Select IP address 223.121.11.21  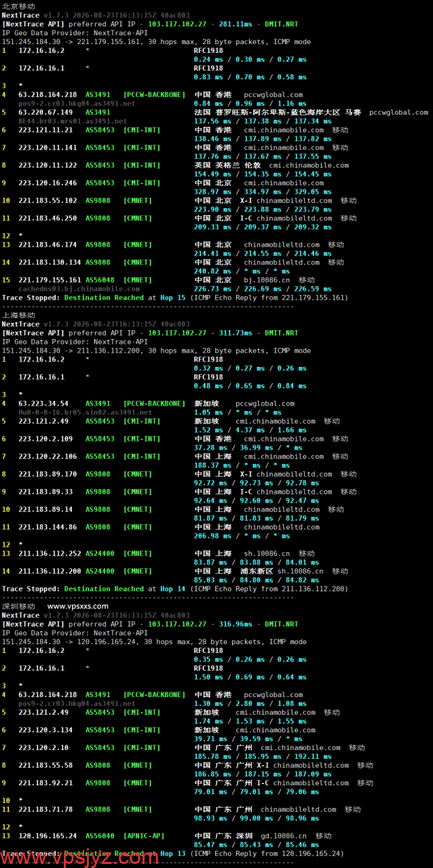click(45, 130)
